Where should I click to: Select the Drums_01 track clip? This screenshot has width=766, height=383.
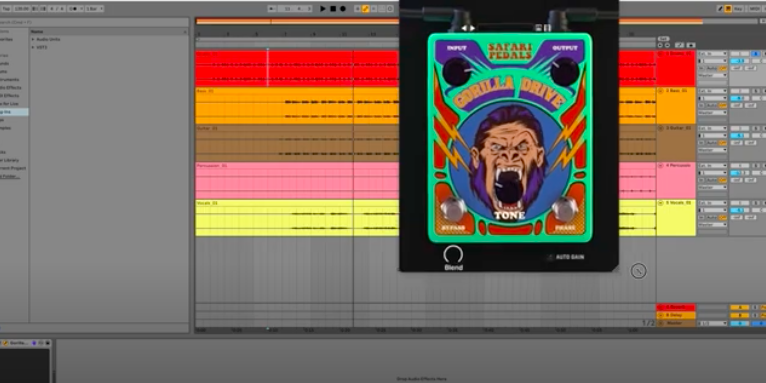tap(297, 68)
